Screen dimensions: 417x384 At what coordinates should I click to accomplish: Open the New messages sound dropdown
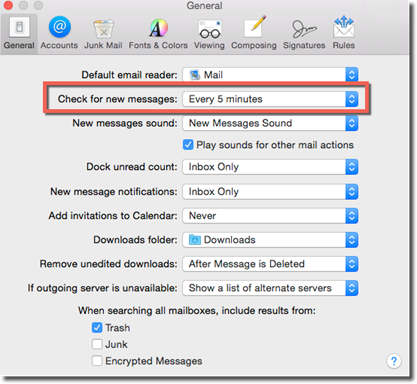point(270,123)
